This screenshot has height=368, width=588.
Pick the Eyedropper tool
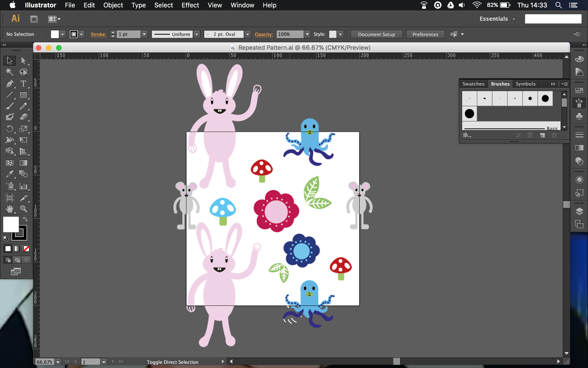[x=10, y=174]
